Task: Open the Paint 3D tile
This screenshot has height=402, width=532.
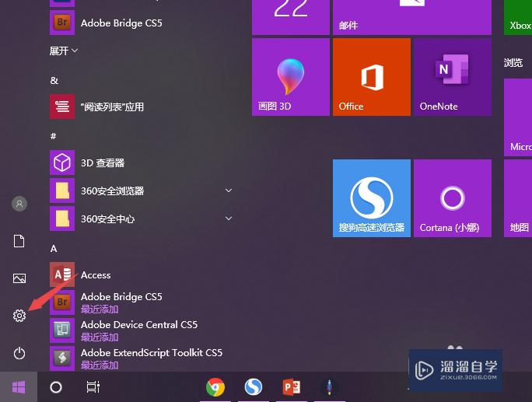Action: (x=291, y=77)
